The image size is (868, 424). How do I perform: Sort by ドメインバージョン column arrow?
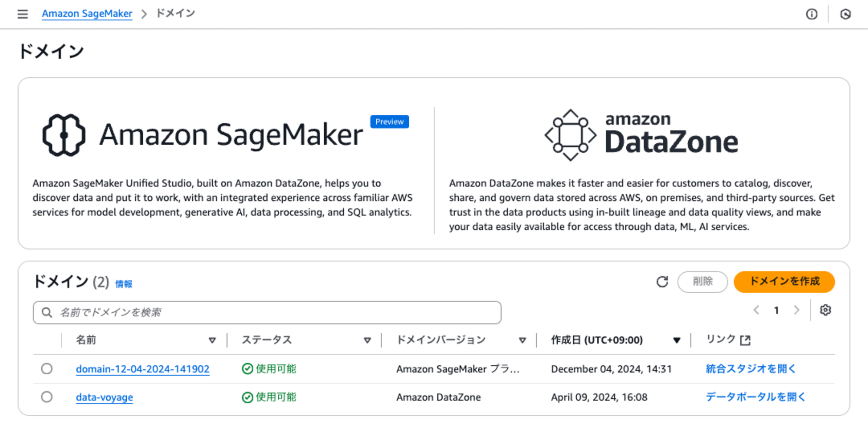[x=523, y=340]
